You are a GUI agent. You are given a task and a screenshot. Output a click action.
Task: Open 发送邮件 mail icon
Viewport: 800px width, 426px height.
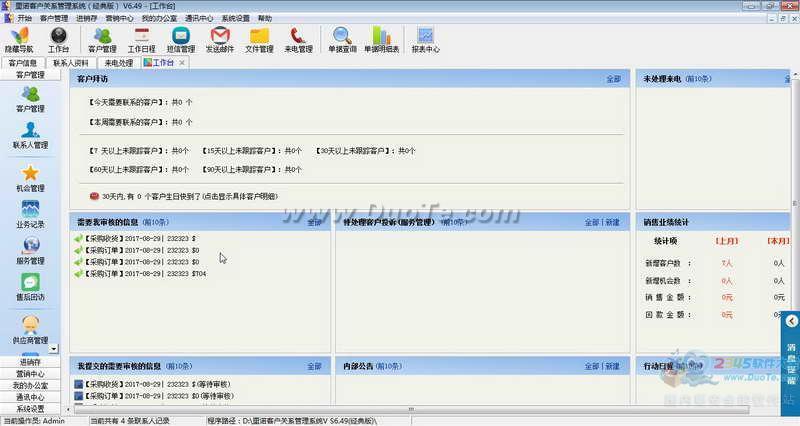click(220, 40)
